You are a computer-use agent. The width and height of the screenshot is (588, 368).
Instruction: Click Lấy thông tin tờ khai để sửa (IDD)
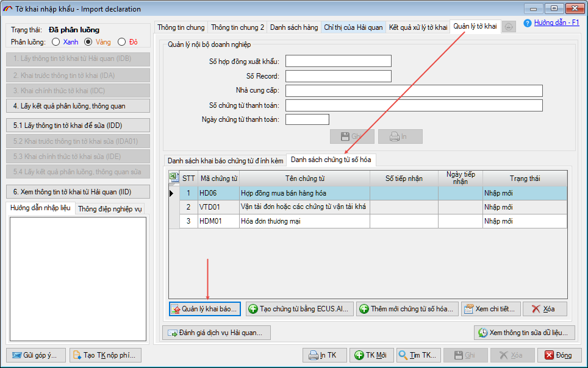pyautogui.click(x=78, y=126)
